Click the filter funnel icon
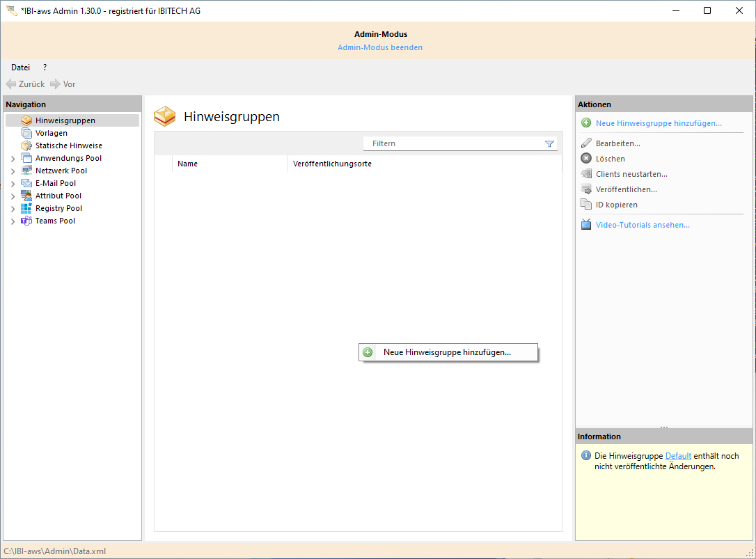 tap(549, 143)
